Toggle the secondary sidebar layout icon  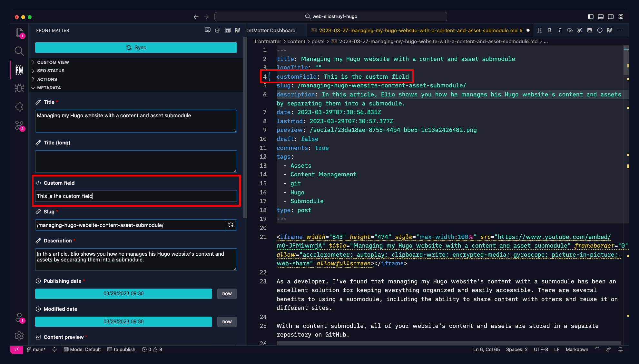pos(611,16)
